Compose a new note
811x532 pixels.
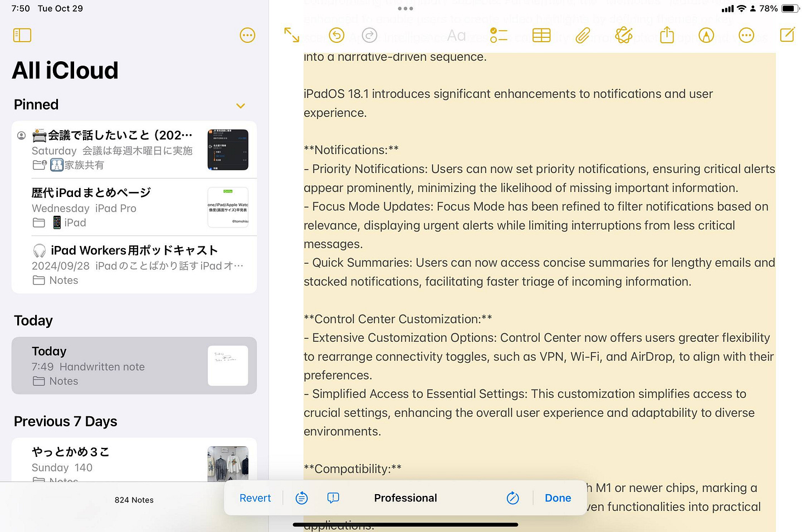[787, 35]
